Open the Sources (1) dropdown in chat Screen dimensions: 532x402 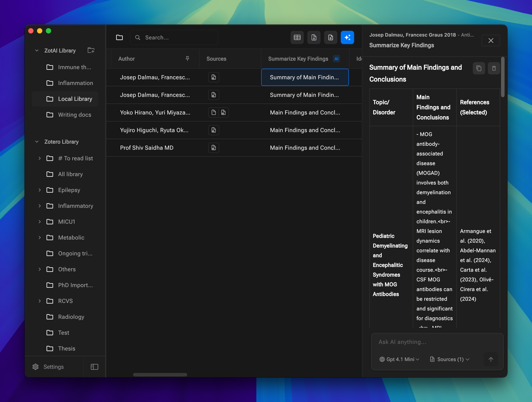pyautogui.click(x=449, y=359)
